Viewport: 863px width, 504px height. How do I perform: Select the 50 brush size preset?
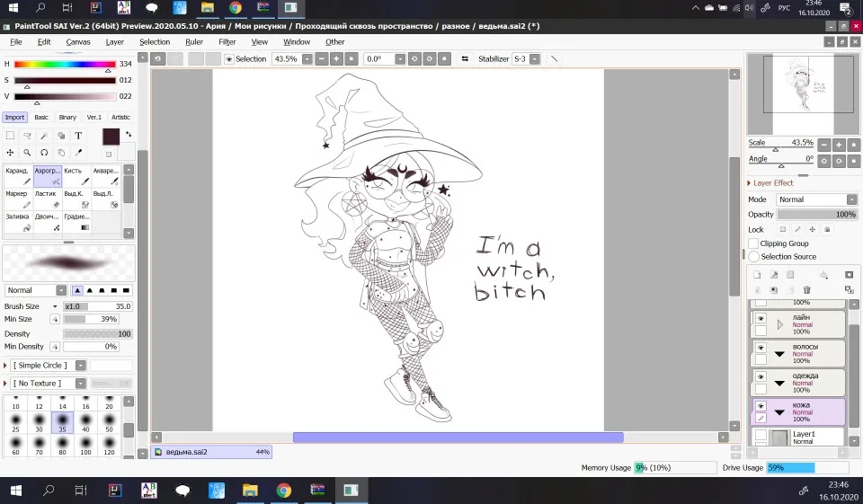tap(110, 425)
